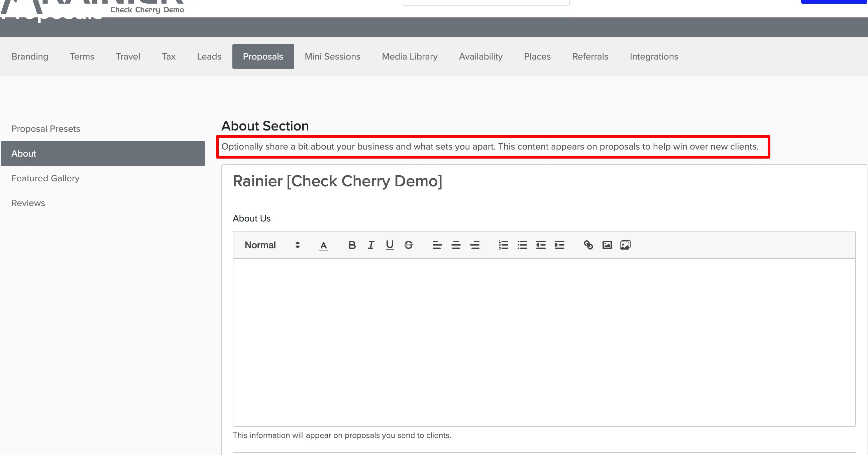This screenshot has width=868, height=455.
Task: Center-align the text
Action: pyautogui.click(x=456, y=245)
